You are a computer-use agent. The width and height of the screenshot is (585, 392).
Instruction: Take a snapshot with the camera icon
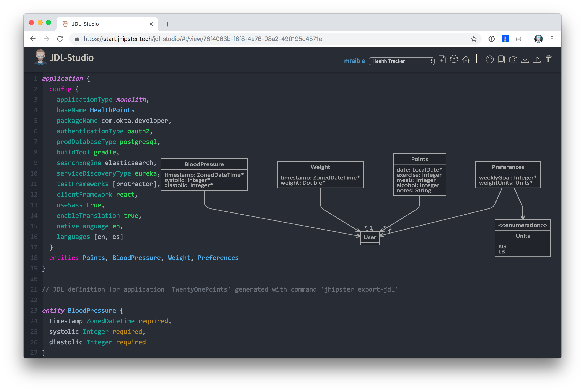tap(513, 60)
